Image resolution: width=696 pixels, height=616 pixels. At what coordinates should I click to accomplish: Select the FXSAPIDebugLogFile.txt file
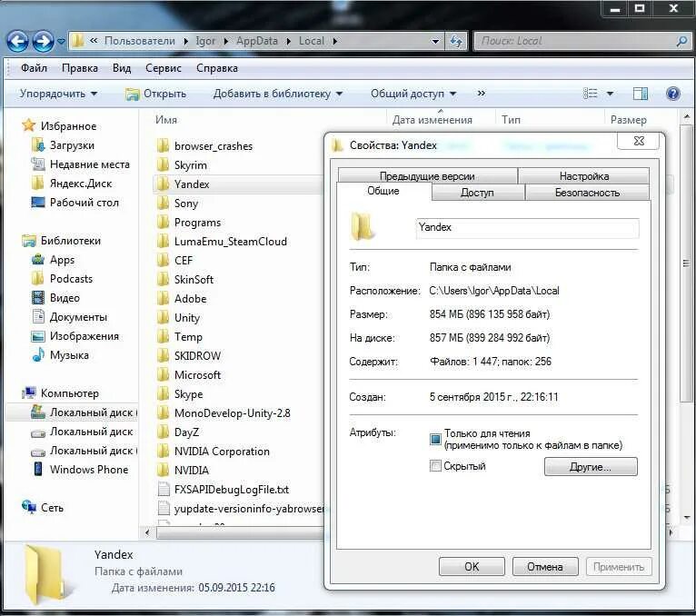pyautogui.click(x=232, y=490)
